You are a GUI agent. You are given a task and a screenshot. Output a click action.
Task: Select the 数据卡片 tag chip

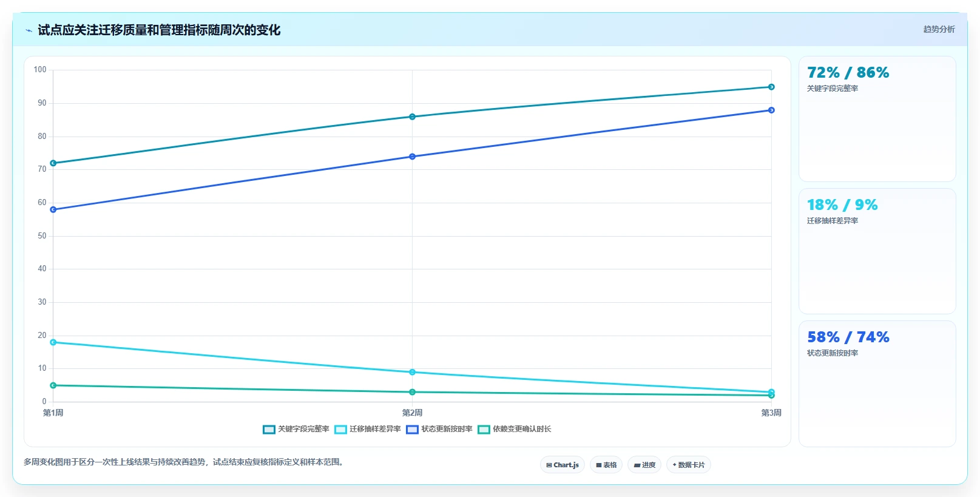tap(689, 465)
